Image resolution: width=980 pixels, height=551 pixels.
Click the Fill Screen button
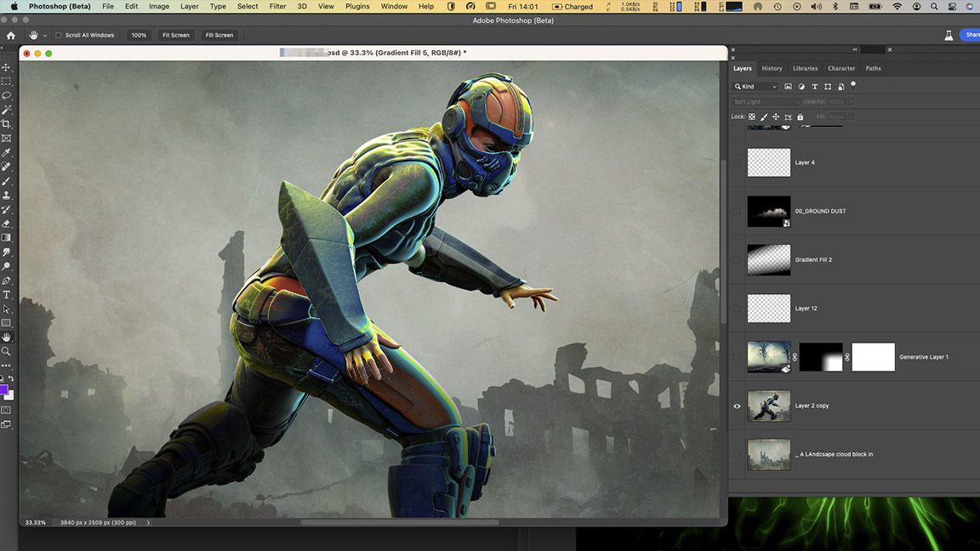click(x=219, y=35)
